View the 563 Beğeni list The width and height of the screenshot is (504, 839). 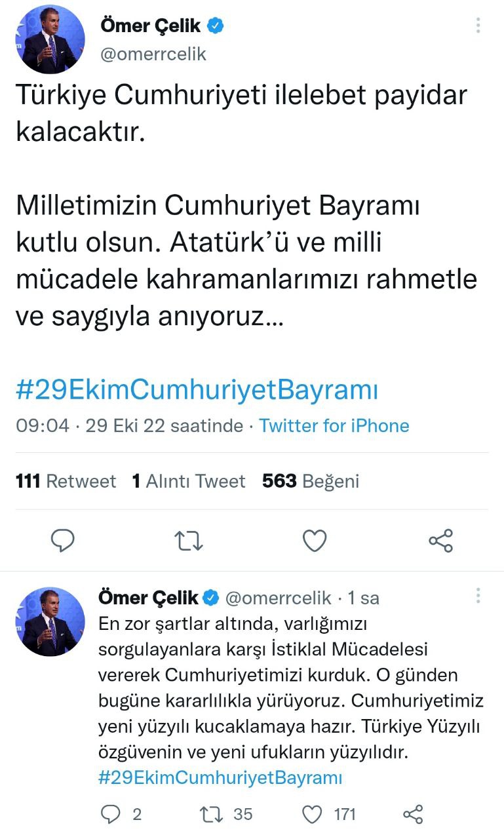pos(311,482)
